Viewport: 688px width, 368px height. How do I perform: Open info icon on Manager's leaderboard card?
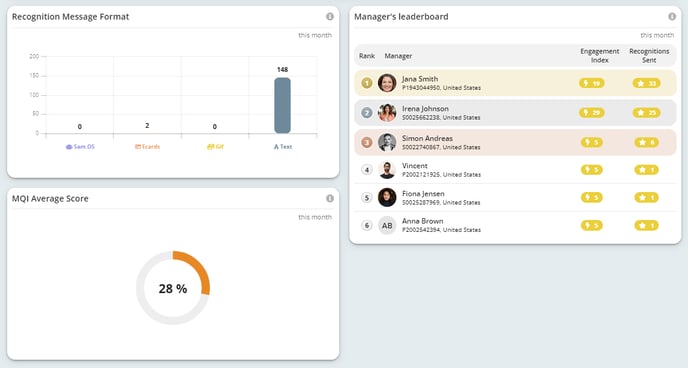672,17
